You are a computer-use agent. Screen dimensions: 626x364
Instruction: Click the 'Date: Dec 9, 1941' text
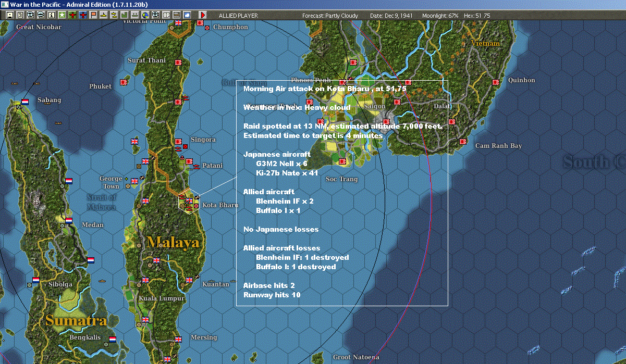coord(391,16)
